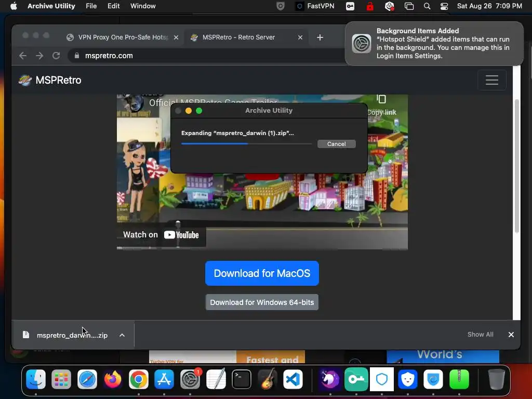
Task: Open the Edit menu
Action: pyautogui.click(x=113, y=6)
